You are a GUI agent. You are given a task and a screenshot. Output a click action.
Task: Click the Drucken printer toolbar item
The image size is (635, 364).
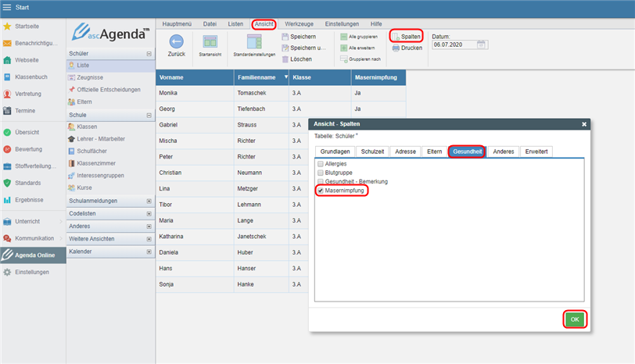pos(407,48)
